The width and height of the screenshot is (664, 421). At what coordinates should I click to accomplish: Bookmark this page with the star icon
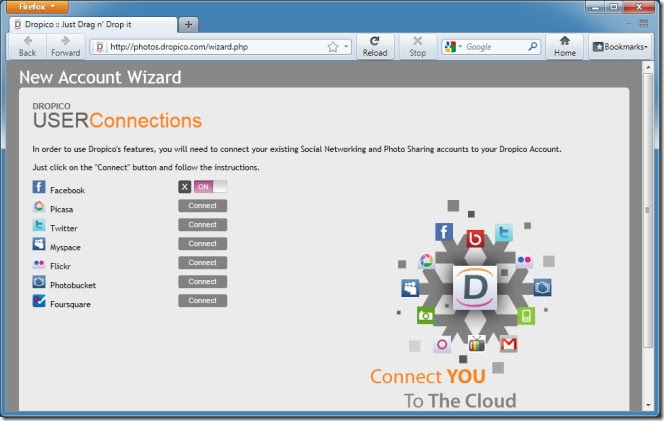coord(333,47)
